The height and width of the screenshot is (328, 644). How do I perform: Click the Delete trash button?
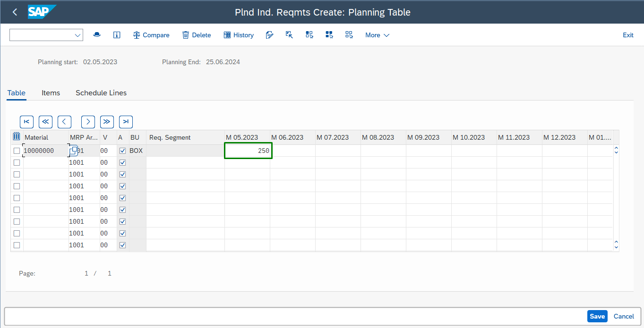coord(197,35)
